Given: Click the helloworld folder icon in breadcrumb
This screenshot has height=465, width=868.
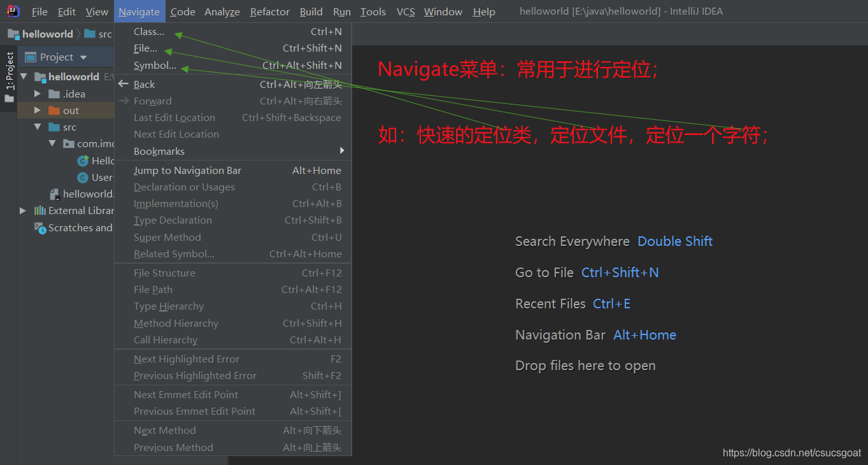Looking at the screenshot, I should click(x=13, y=34).
